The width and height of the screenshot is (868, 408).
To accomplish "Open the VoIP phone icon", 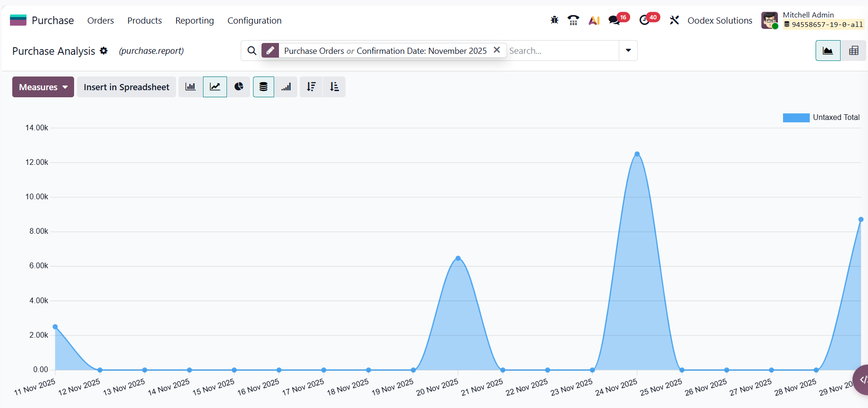I will 573,20.
